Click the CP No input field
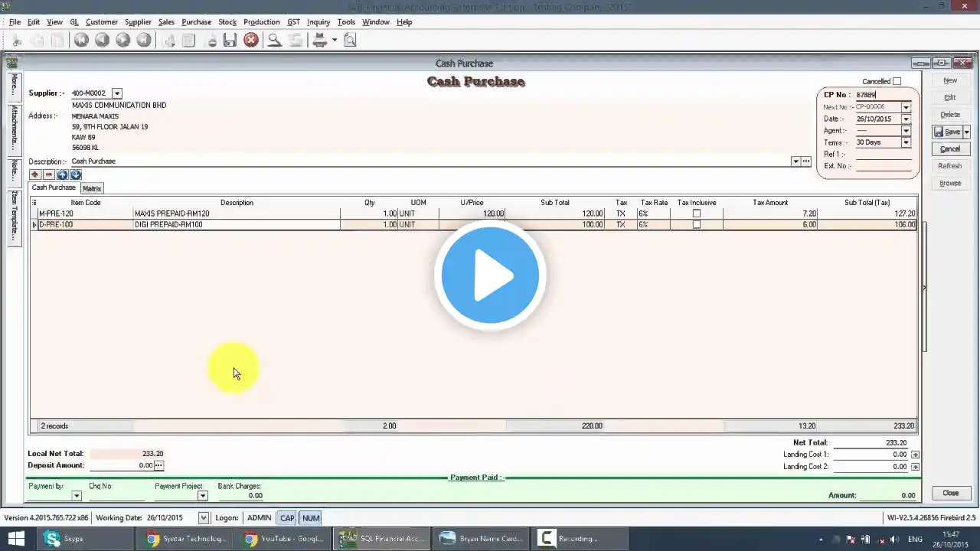The image size is (980, 551). (883, 95)
